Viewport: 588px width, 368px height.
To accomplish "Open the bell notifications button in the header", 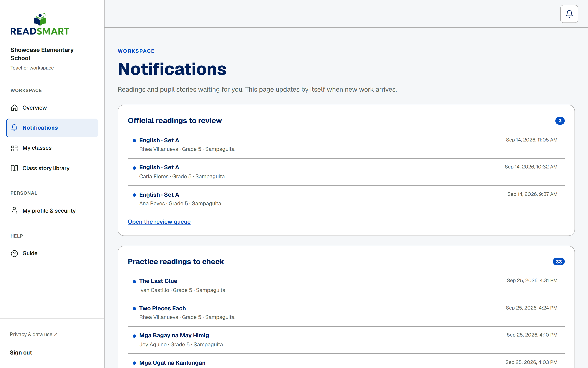I will (569, 14).
